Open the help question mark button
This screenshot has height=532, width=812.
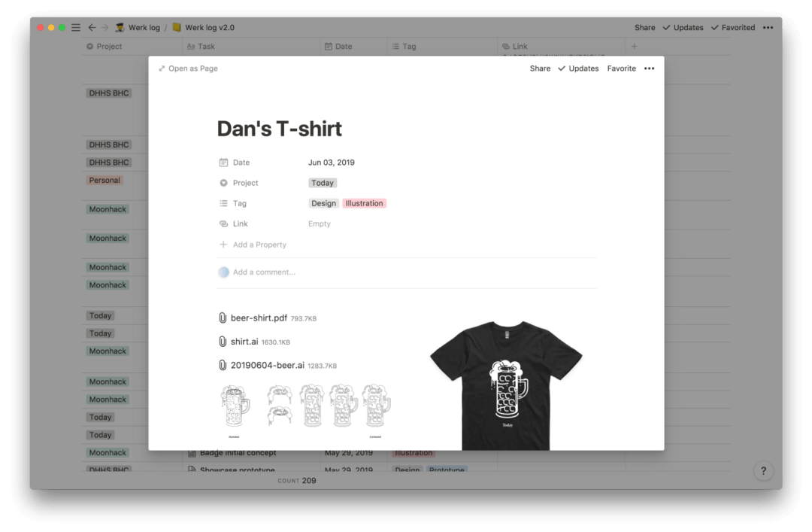763,471
